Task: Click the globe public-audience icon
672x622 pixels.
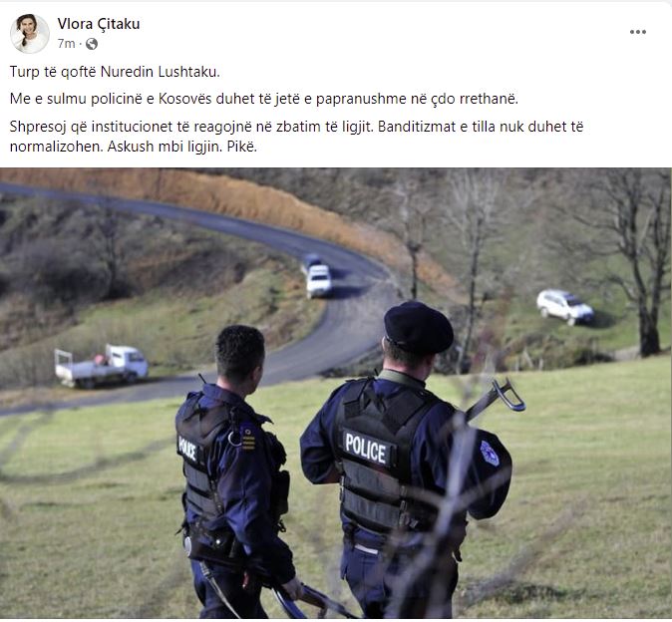Action: pos(92,44)
